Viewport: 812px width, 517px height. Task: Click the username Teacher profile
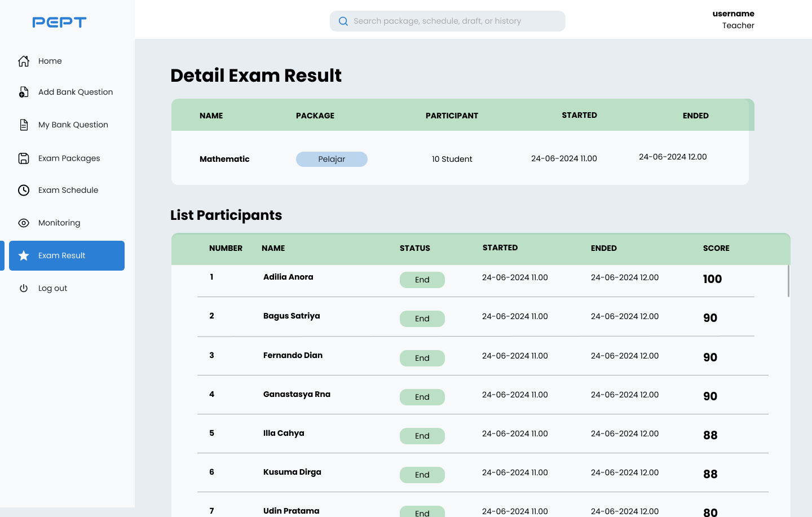[x=733, y=19]
